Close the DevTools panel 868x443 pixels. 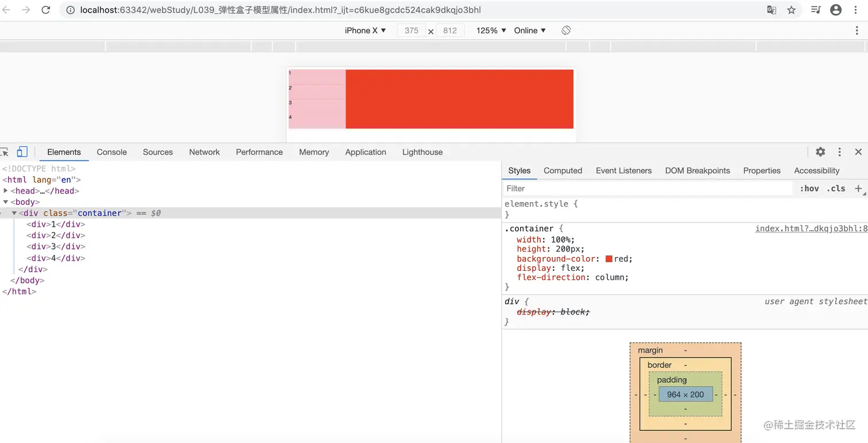click(858, 152)
